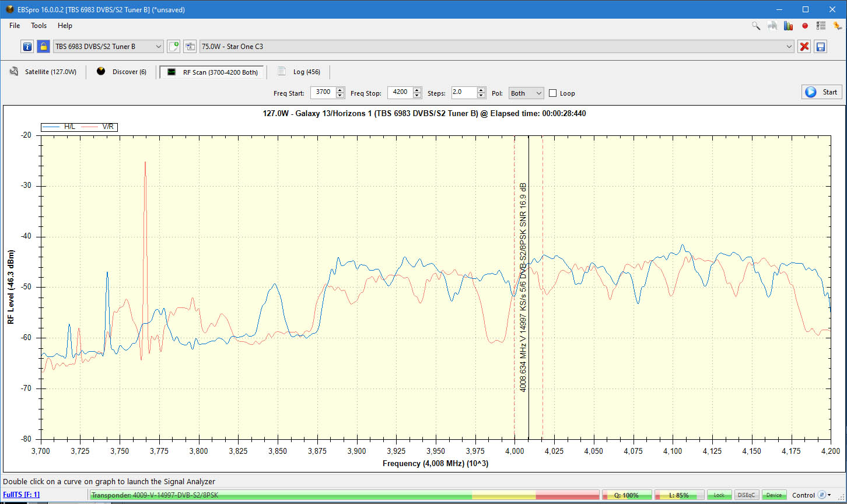Switch to the Discover (6) tab
Screen dimensions: 847x504
tap(121, 72)
